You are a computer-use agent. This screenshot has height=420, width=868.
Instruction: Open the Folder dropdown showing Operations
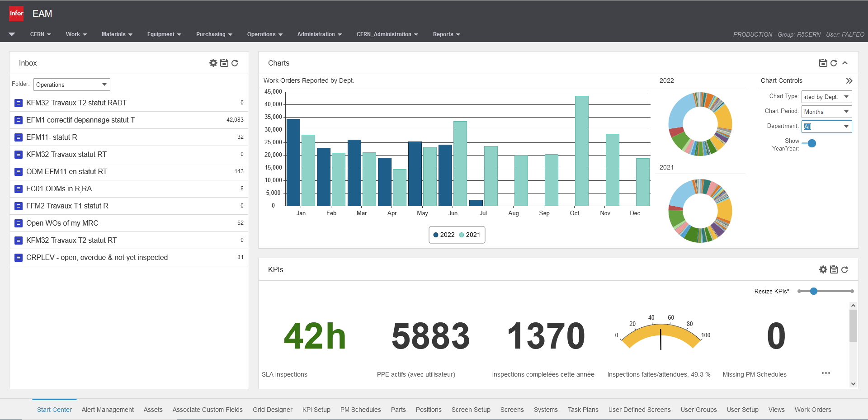(x=71, y=85)
